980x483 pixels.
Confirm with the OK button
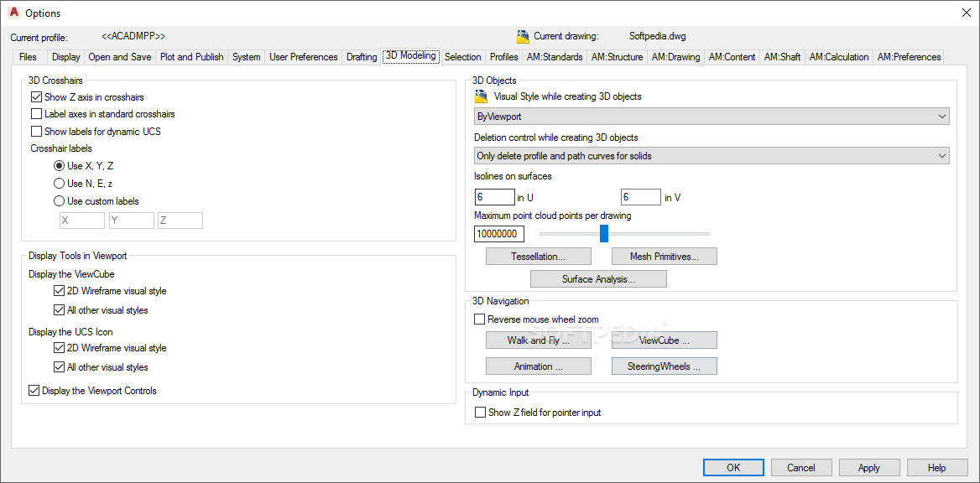[x=734, y=467]
